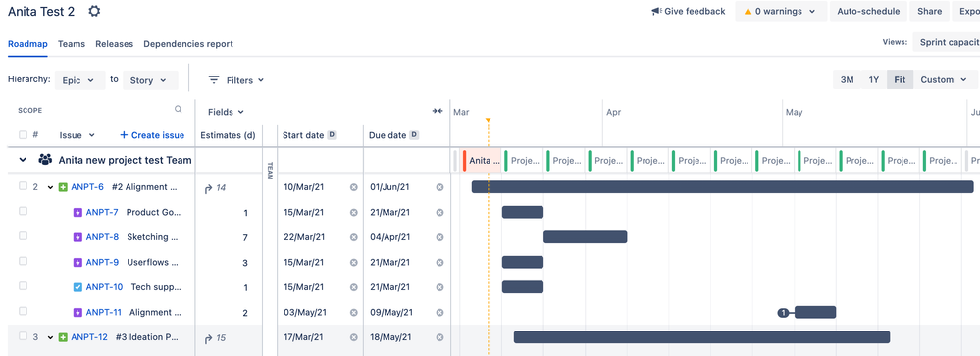Select the active Anita sprint in timeline

coord(482,161)
